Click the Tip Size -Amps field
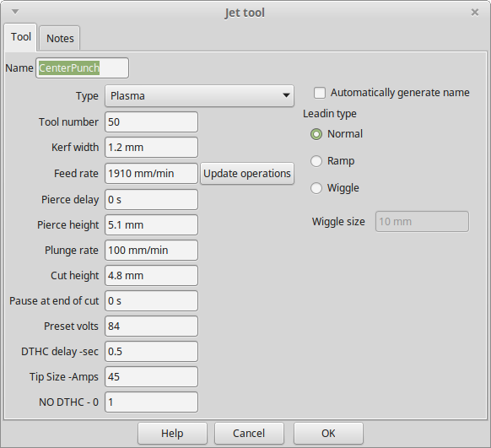 [151, 377]
